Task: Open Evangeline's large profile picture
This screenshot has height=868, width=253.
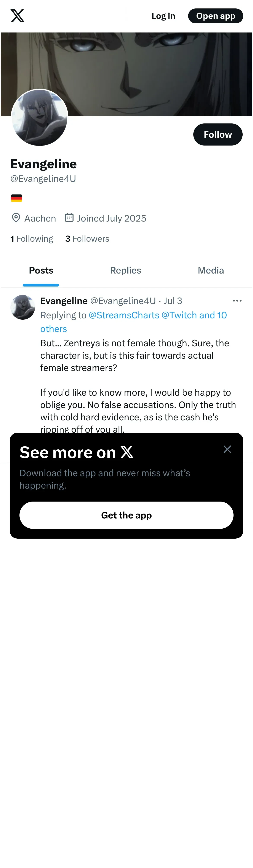Action: pyautogui.click(x=40, y=118)
